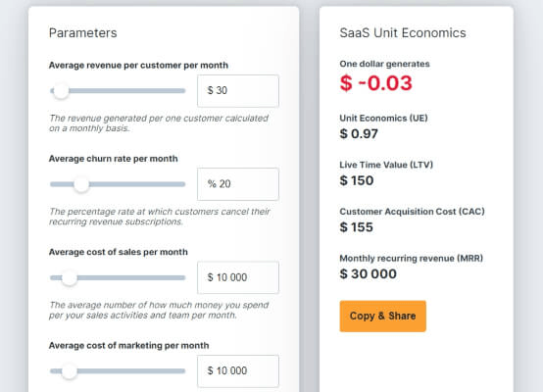Select the cost of sales $ 10 000 field
Viewport: 543px width, 392px height.
click(238, 277)
